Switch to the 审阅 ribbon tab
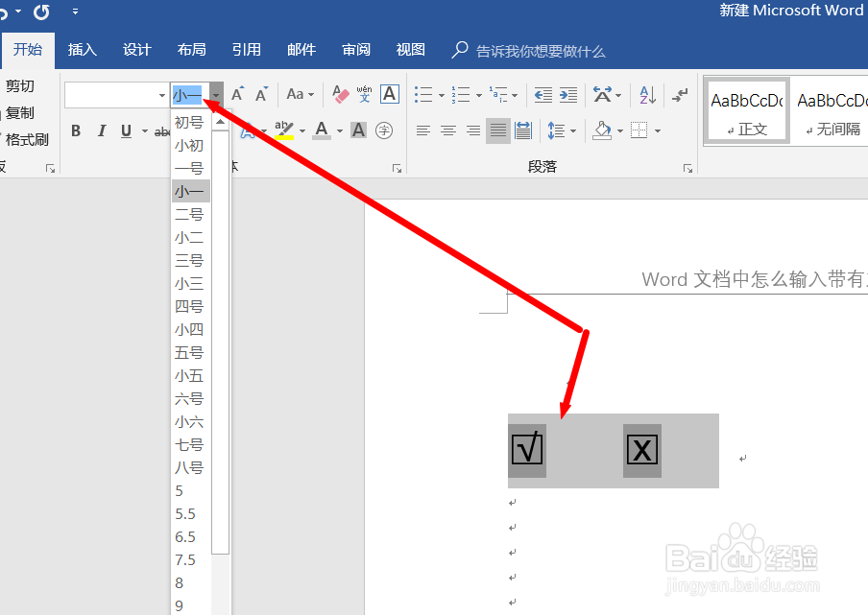This screenshot has height=615, width=868. point(355,51)
